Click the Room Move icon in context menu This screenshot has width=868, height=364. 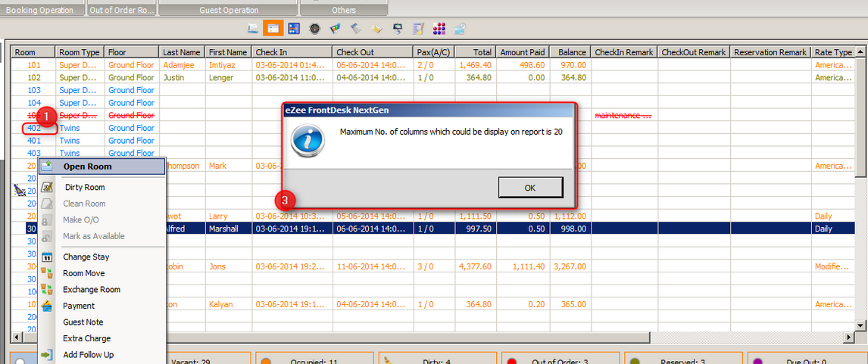point(48,272)
